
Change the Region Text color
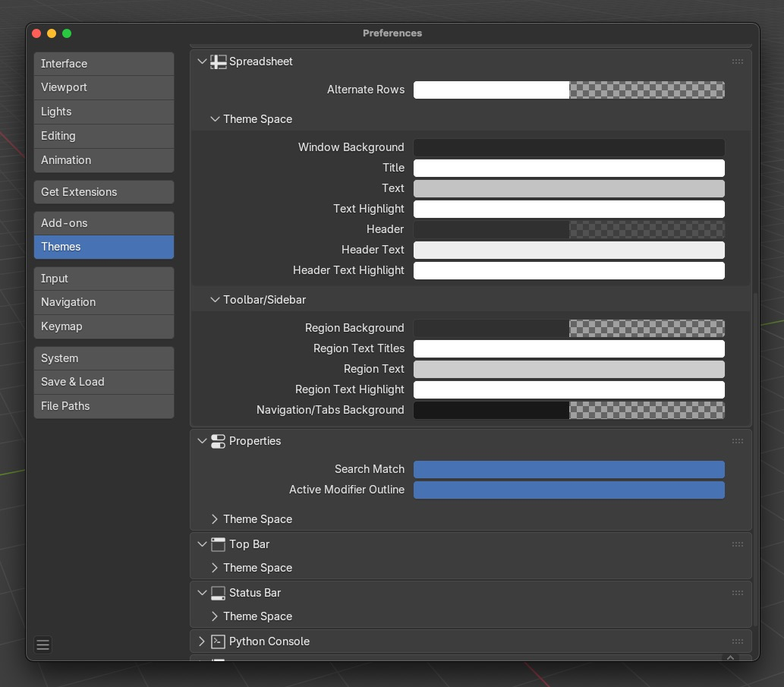click(x=569, y=370)
